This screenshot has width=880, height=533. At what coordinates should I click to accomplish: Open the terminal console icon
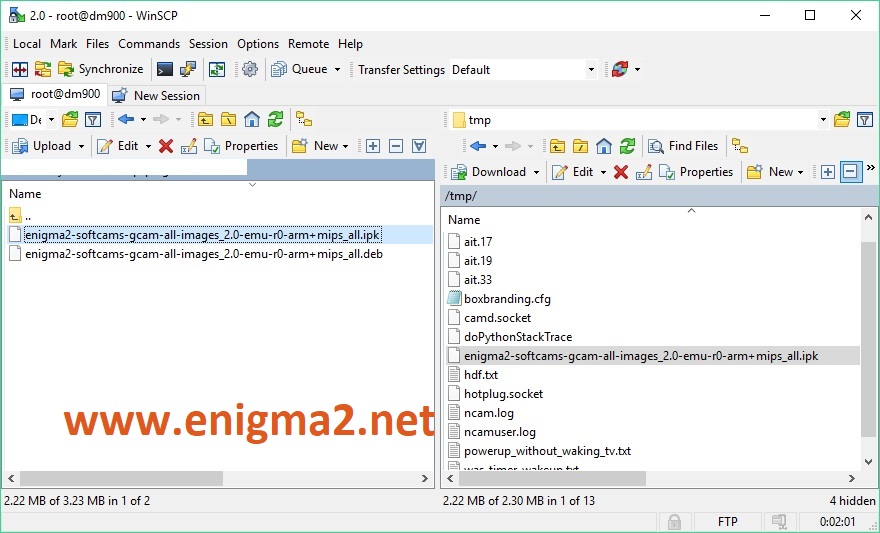[x=164, y=70]
